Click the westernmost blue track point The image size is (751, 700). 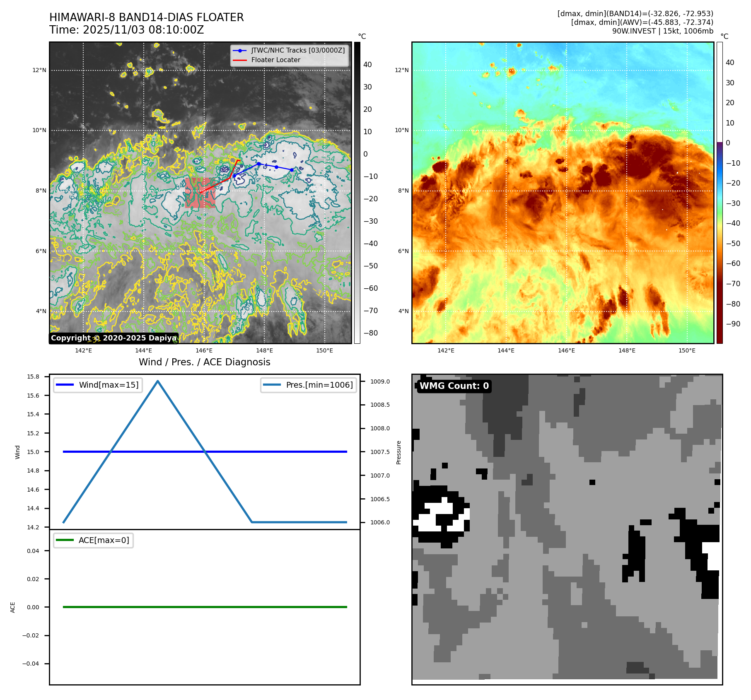[x=234, y=176]
